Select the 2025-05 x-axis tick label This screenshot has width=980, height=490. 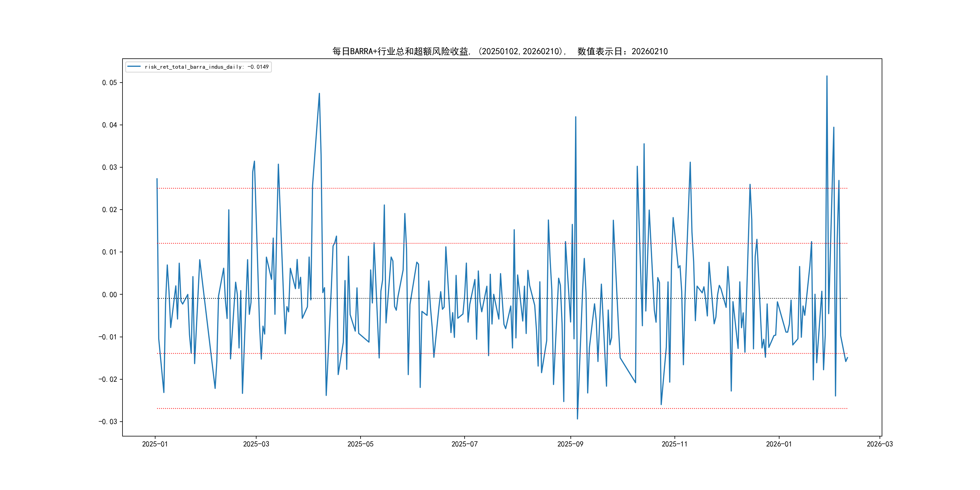pyautogui.click(x=360, y=444)
